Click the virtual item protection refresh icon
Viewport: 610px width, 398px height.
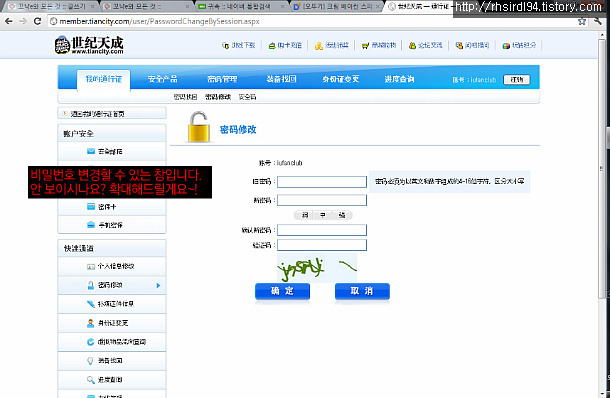pyautogui.click(x=91, y=342)
